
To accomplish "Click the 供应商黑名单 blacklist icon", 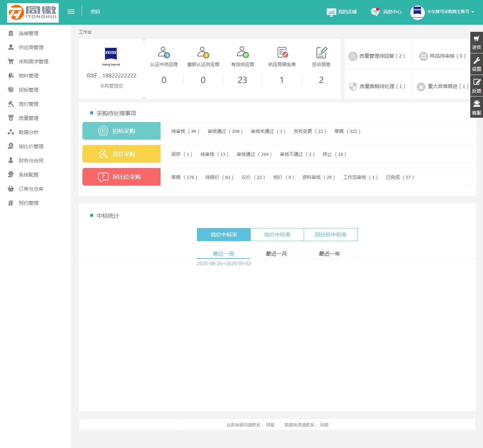I will 282,52.
